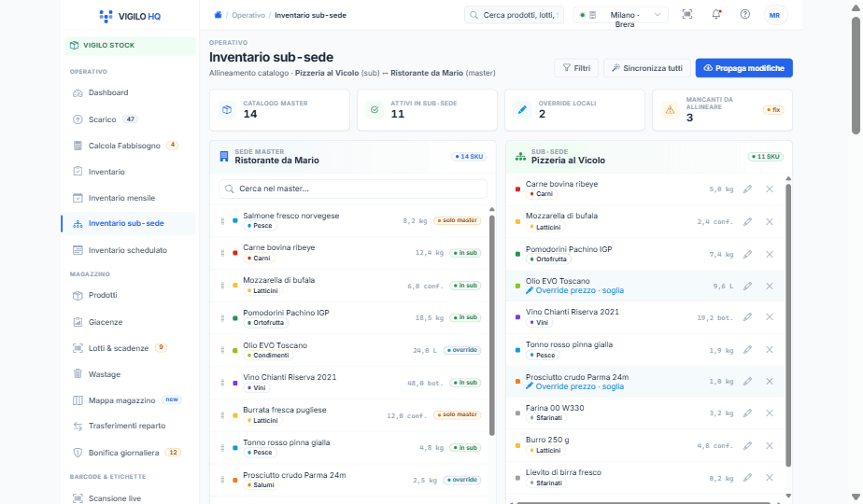Click drag handle of Burrata fresca pugliese

point(222,414)
